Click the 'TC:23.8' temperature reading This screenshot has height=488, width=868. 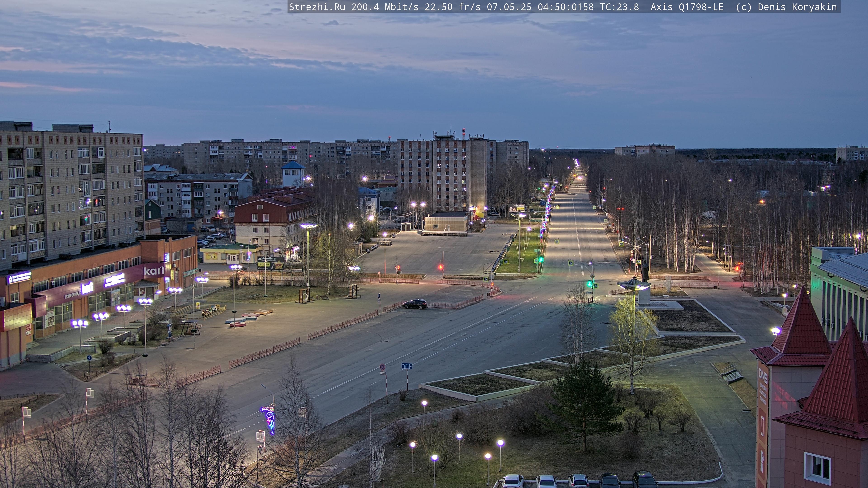tap(619, 7)
